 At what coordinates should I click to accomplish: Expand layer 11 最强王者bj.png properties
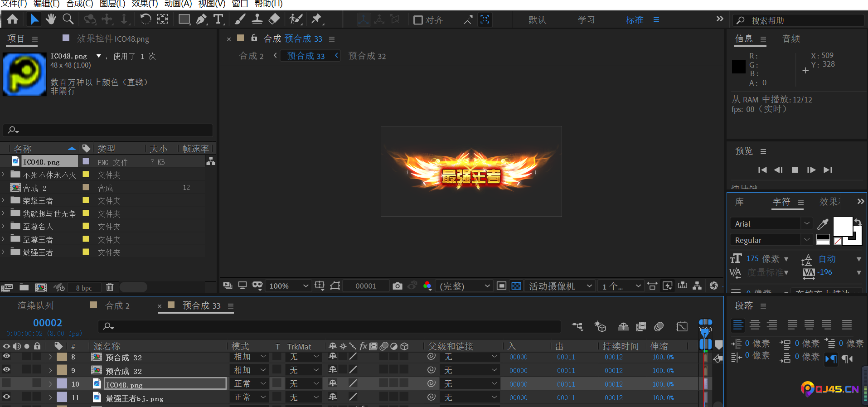click(50, 397)
